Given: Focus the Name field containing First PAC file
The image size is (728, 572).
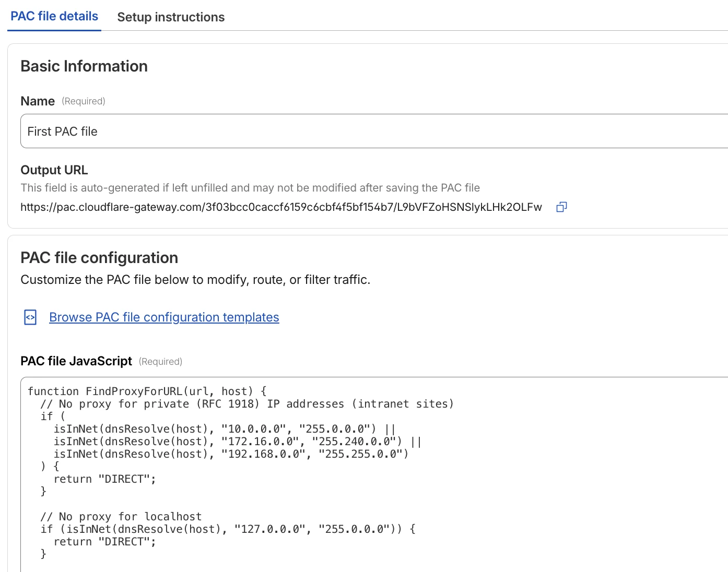Looking at the screenshot, I should [366, 132].
